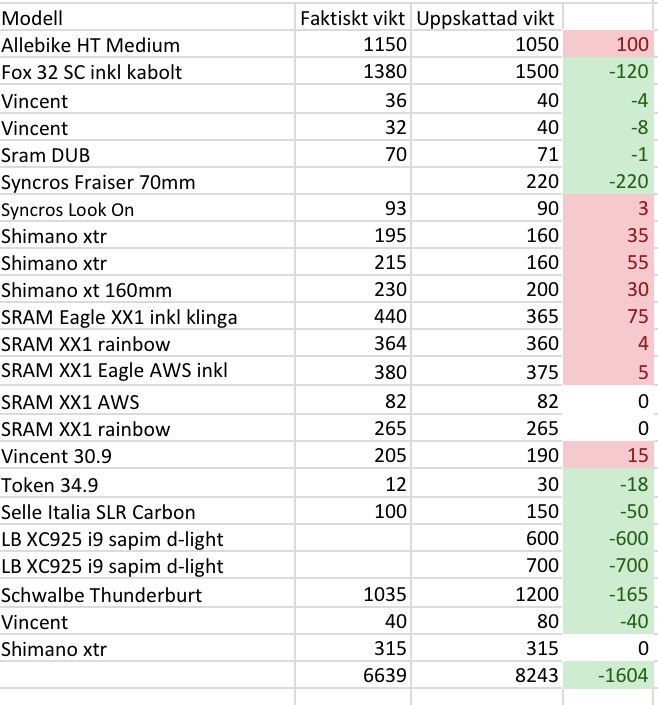
Task: Click the red cell showing 100
Action: (x=608, y=45)
